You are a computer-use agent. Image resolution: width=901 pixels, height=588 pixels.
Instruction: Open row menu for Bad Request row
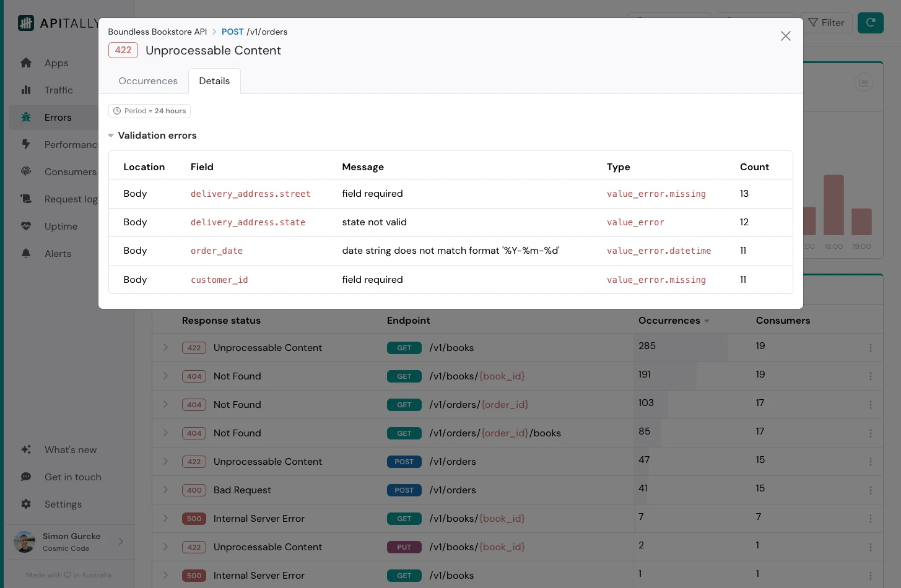[x=871, y=490]
